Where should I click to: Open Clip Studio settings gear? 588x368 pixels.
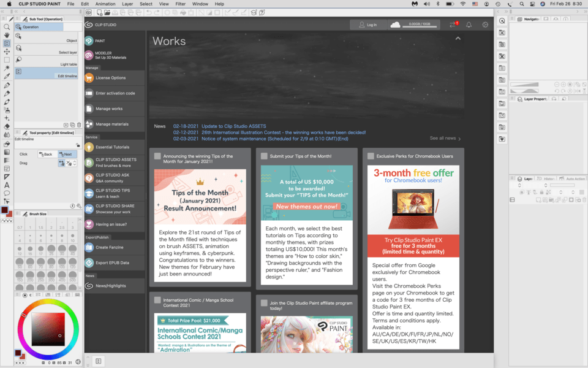[x=485, y=25]
